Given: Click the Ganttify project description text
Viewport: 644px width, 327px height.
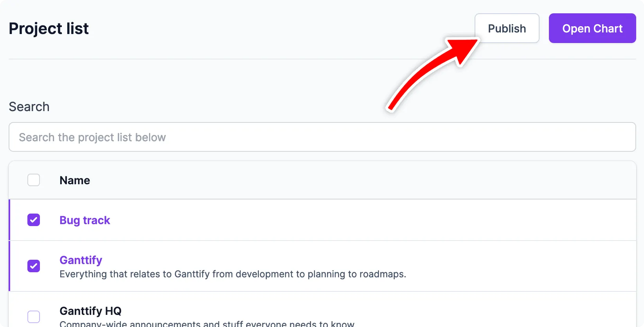Looking at the screenshot, I should (x=233, y=274).
